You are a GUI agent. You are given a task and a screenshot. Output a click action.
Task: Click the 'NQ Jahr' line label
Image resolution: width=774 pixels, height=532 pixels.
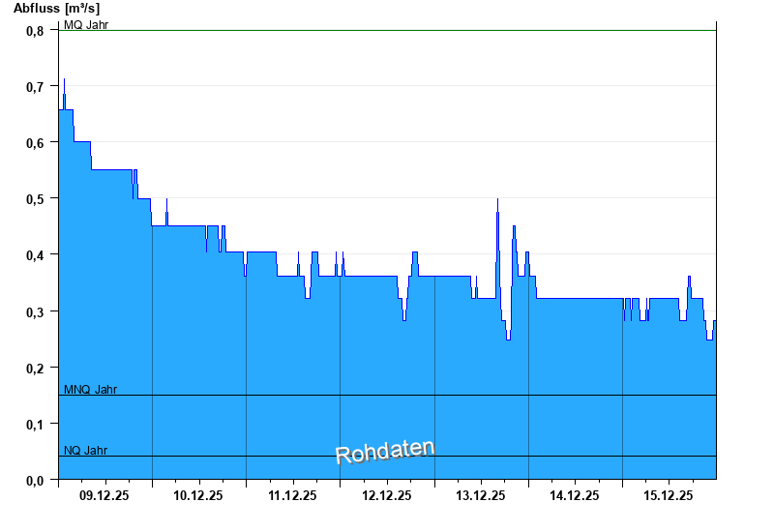85,450
